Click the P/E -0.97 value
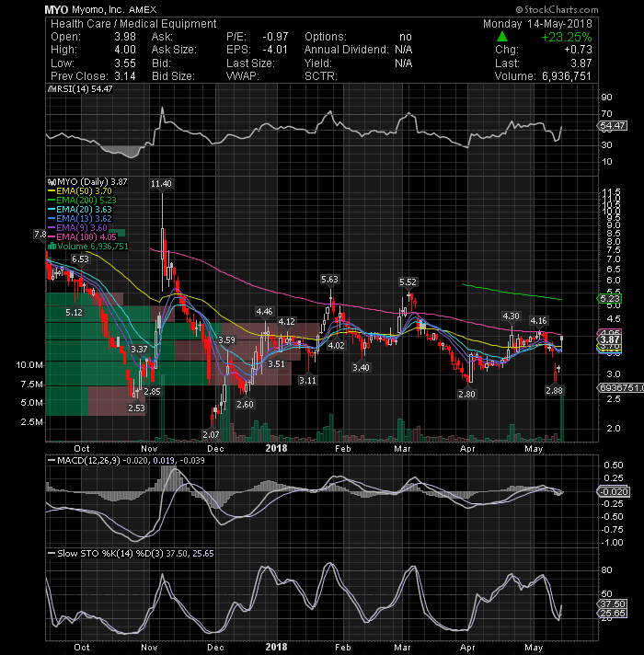644x655 pixels. pyautogui.click(x=276, y=37)
